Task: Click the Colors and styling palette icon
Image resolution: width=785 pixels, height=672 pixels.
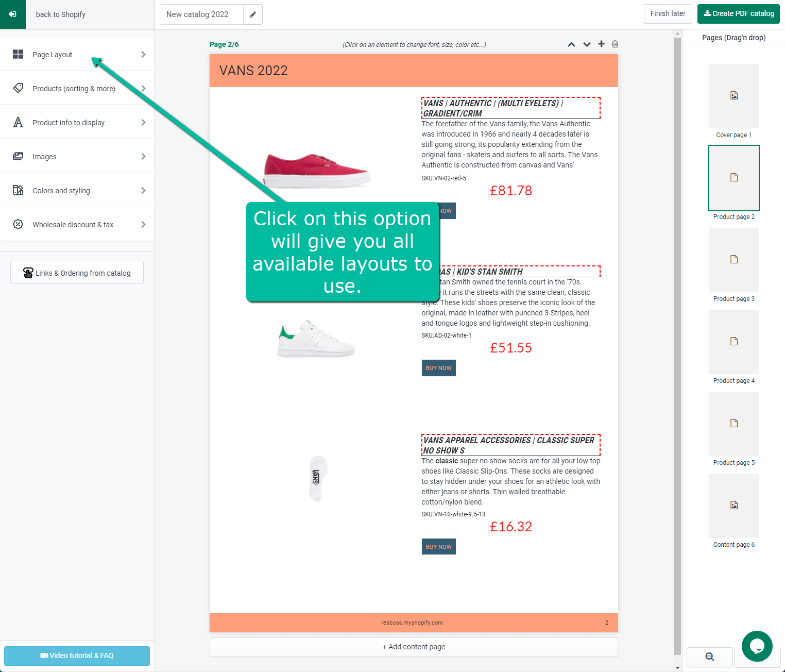Action: click(x=18, y=190)
